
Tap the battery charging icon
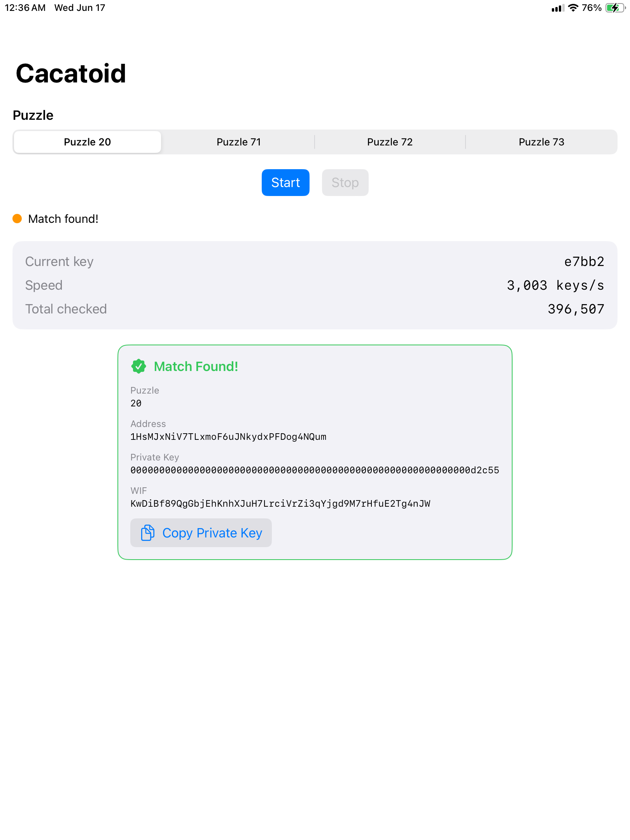coord(615,8)
